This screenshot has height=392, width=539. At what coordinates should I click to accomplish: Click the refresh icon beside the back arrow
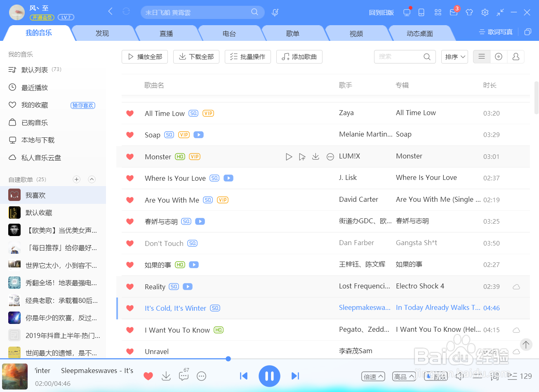click(126, 12)
